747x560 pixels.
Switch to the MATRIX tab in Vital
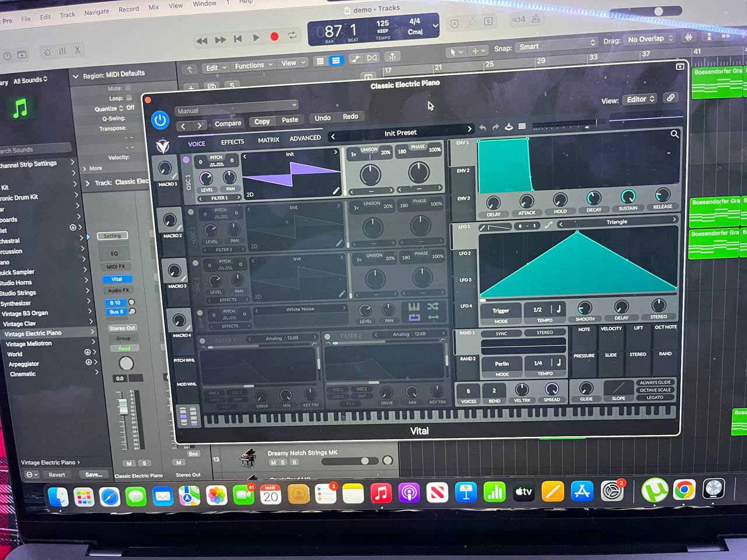pyautogui.click(x=268, y=140)
